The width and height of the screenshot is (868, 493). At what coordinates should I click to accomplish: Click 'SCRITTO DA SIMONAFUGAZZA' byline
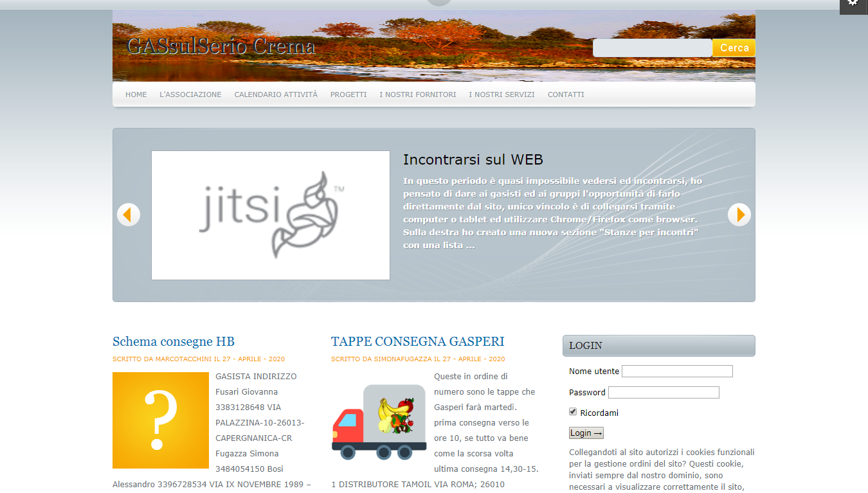pos(418,359)
